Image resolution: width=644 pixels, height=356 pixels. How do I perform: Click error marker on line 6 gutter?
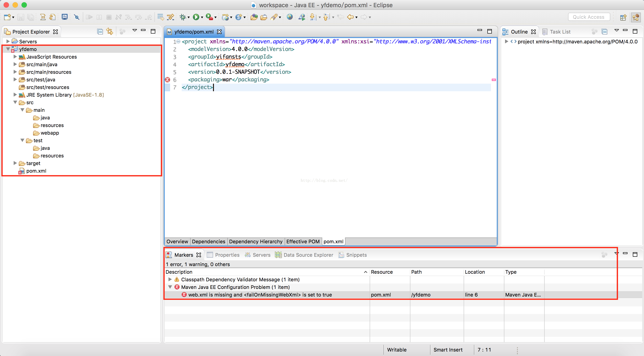click(x=167, y=80)
